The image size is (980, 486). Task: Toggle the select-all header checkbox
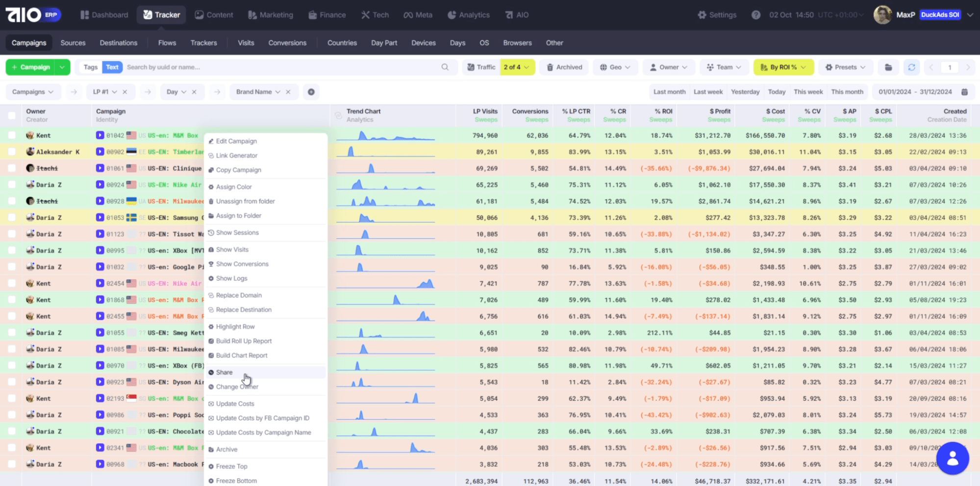(12, 115)
